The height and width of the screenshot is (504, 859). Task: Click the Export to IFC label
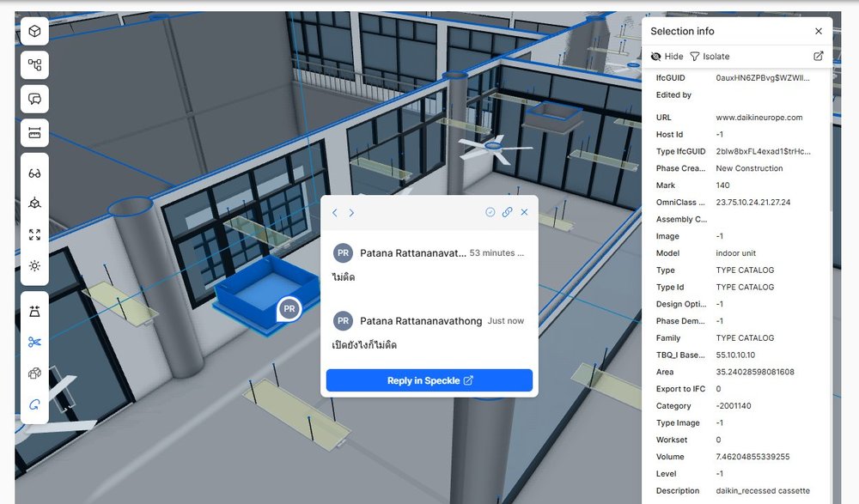pyautogui.click(x=680, y=389)
